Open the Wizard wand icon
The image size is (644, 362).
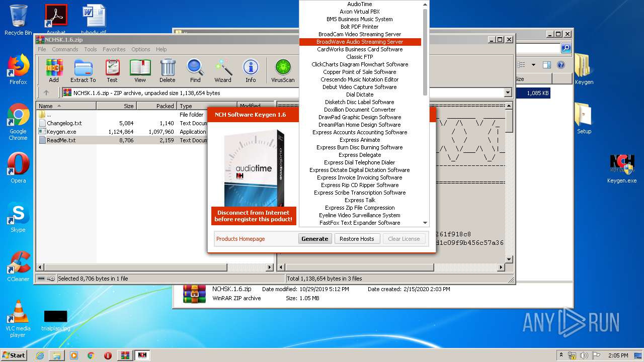pyautogui.click(x=223, y=70)
